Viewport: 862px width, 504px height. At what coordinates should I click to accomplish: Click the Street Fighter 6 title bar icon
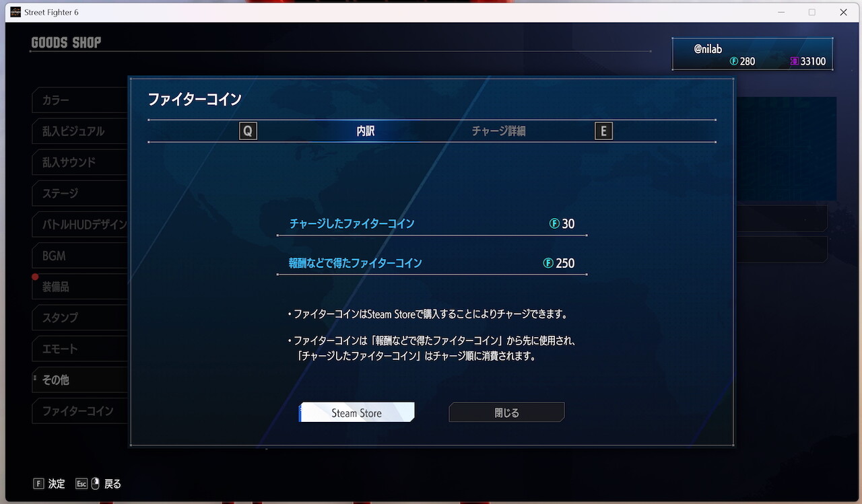[x=15, y=12]
